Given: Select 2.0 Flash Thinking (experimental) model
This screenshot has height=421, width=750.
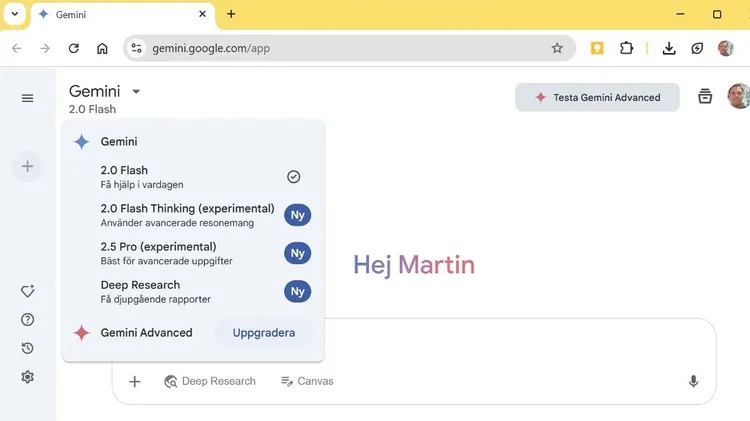Looking at the screenshot, I should 193,215.
